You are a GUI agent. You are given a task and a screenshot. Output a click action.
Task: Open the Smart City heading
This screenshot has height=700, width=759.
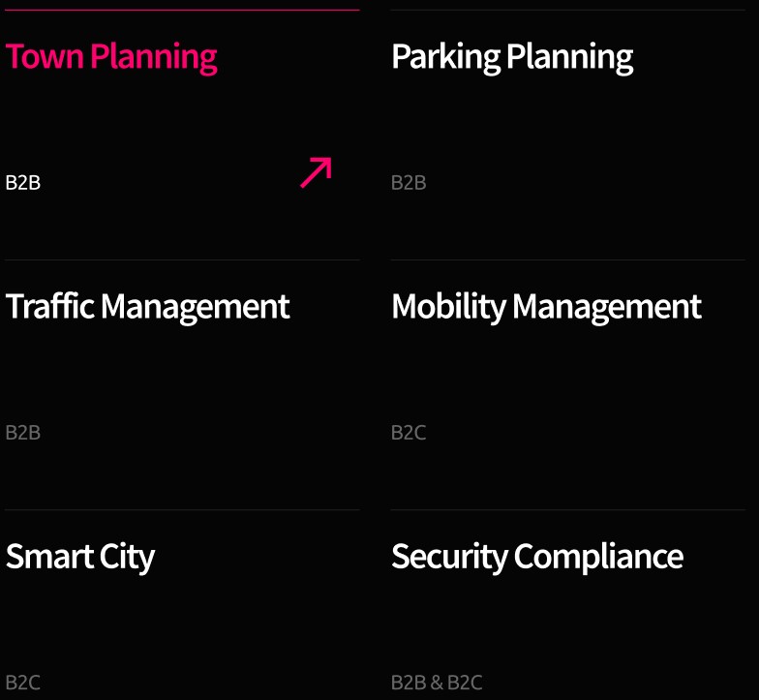[x=80, y=557]
